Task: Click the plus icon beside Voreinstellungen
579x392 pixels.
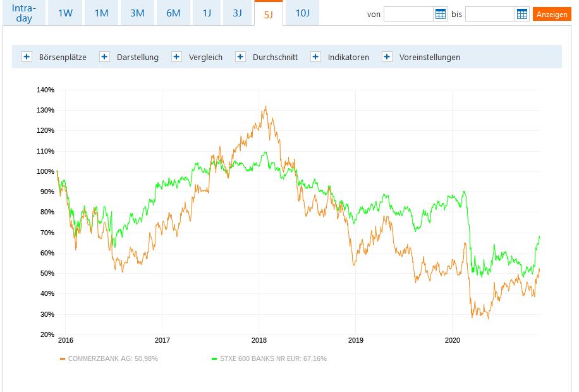Action: [387, 57]
